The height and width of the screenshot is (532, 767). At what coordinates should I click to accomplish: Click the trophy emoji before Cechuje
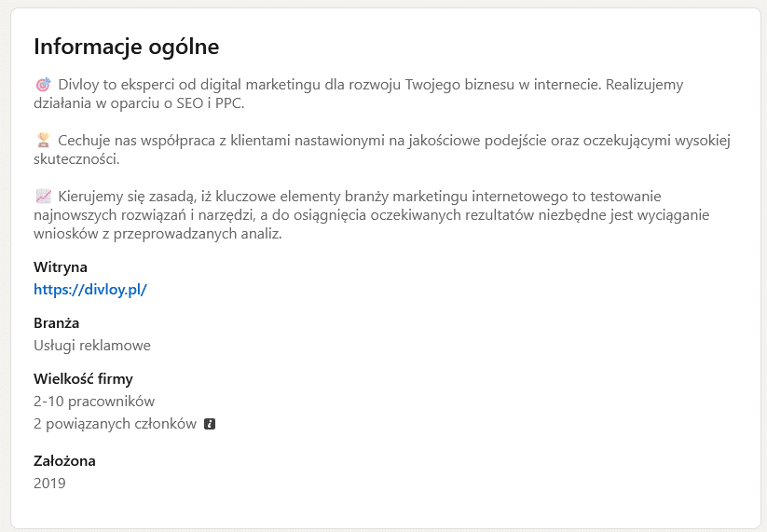42,141
